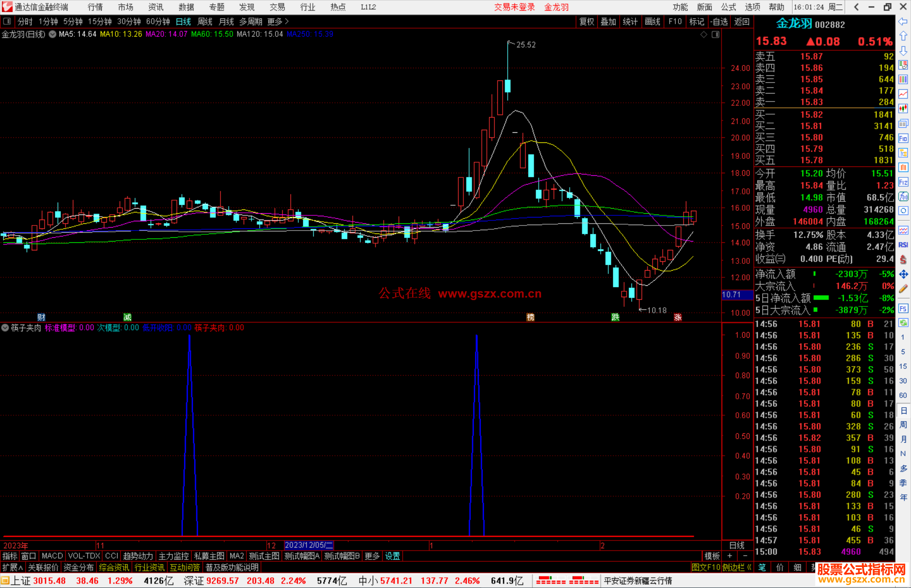Expand the 扩展 panel at bottom left
Viewport: 911px width, 588px height.
[x=13, y=567]
